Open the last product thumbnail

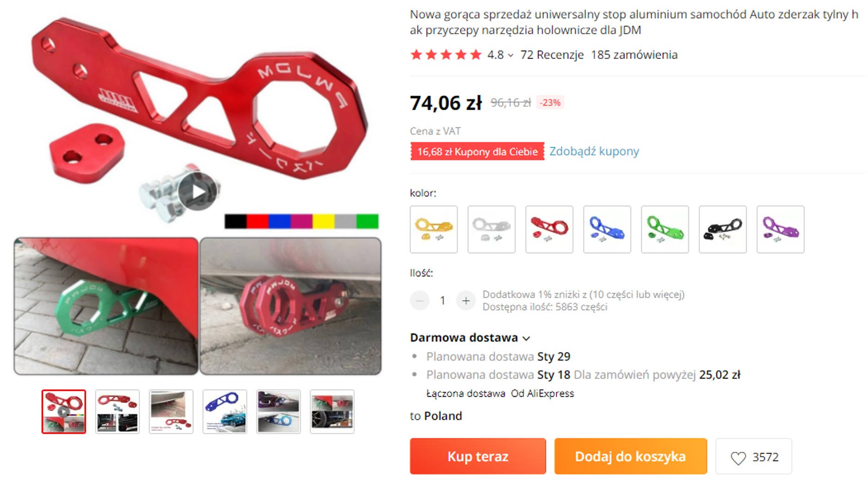332,411
